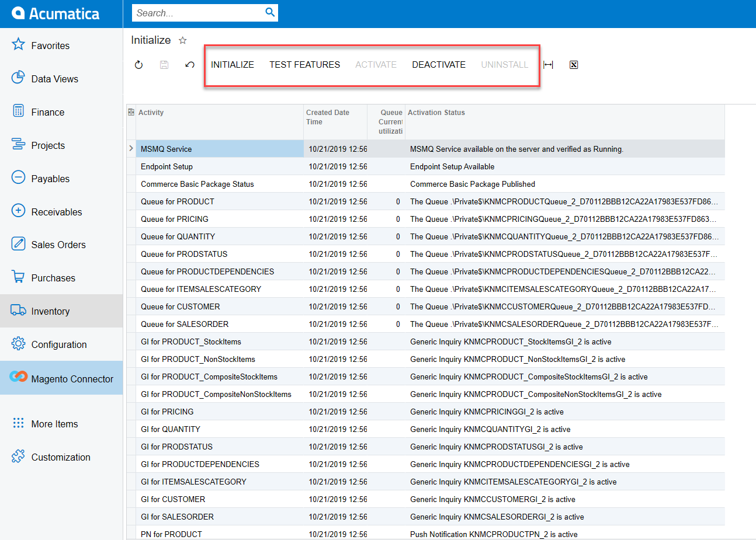
Task: Select 'Queue for PRICING' row
Action: (426, 219)
